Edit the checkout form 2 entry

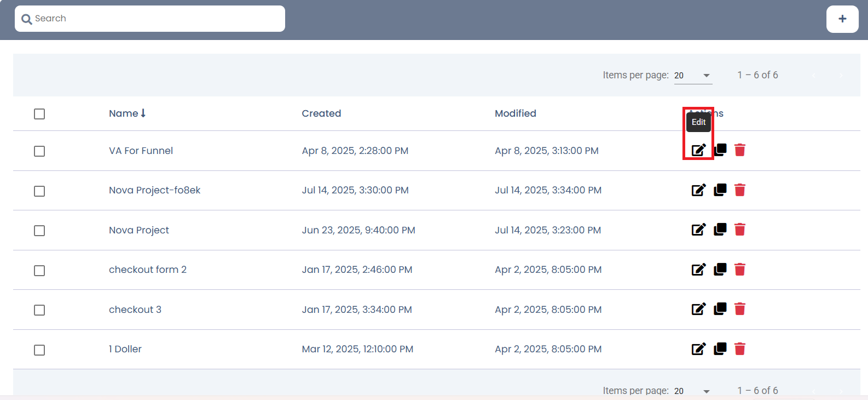698,270
